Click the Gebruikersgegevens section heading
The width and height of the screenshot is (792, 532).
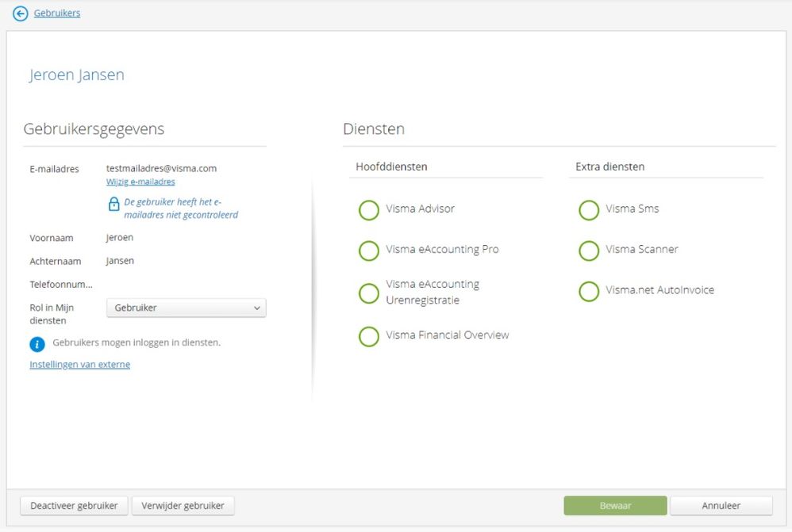click(94, 129)
